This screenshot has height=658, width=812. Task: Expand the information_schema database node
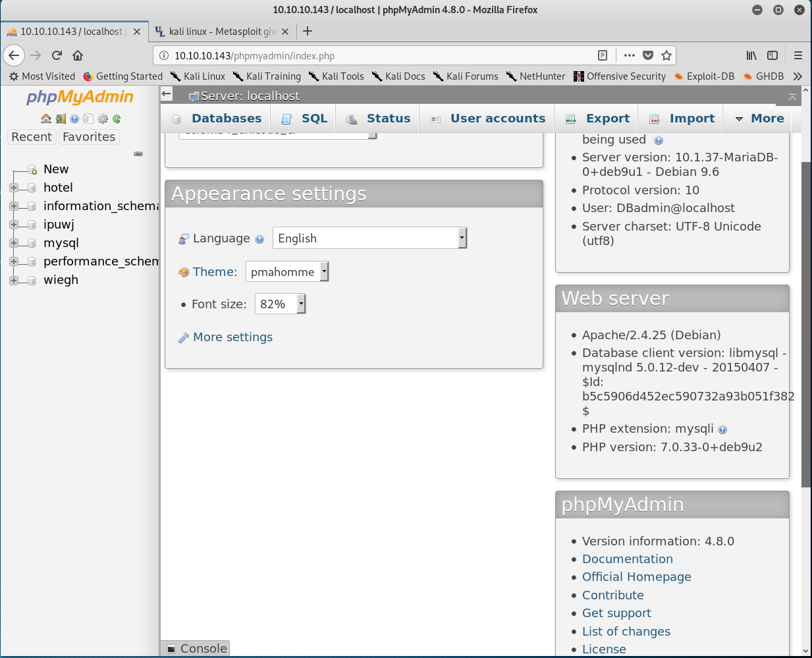(x=14, y=206)
